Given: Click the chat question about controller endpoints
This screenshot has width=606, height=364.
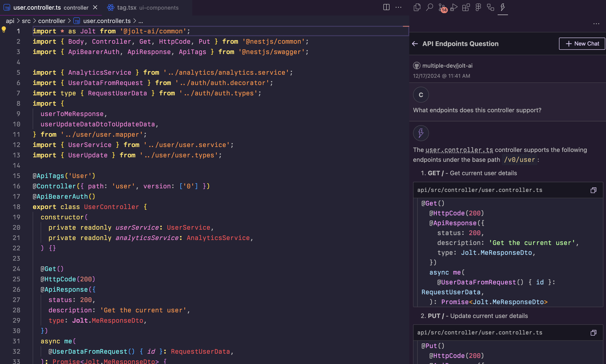Looking at the screenshot, I should click(477, 110).
